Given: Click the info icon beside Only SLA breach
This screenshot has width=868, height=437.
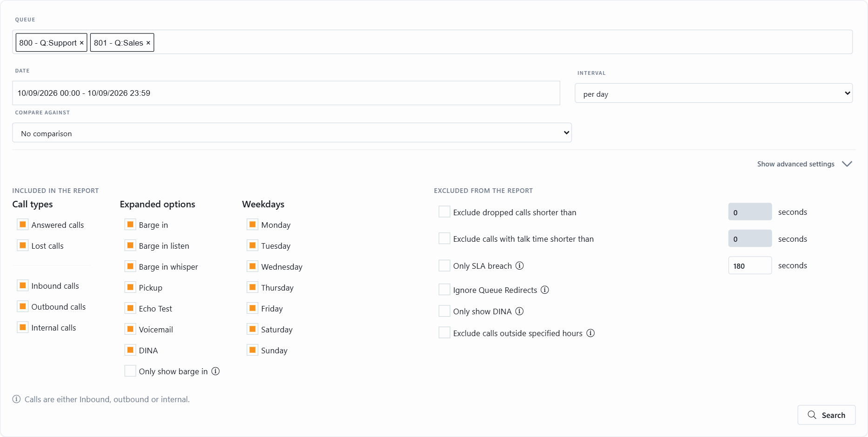Looking at the screenshot, I should tap(519, 265).
